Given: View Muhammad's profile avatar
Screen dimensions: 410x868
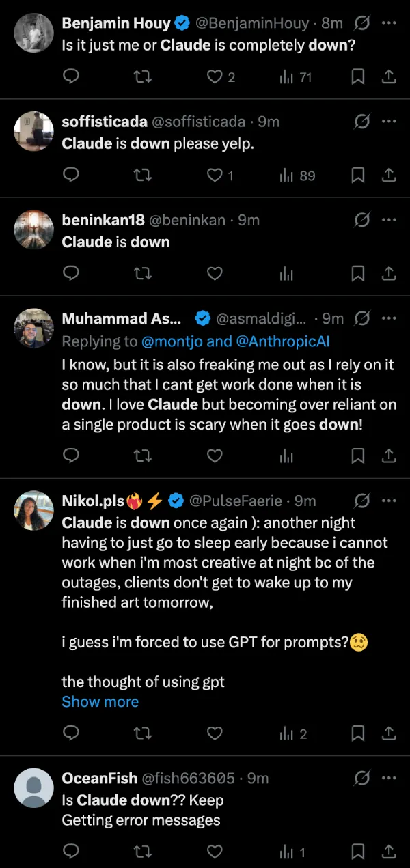Looking at the screenshot, I should coord(33,327).
